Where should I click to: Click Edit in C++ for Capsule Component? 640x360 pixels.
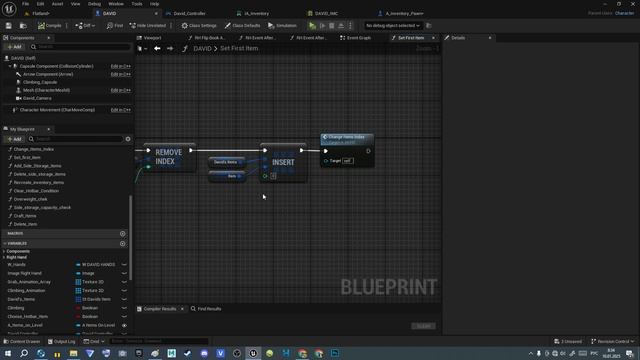point(121,66)
